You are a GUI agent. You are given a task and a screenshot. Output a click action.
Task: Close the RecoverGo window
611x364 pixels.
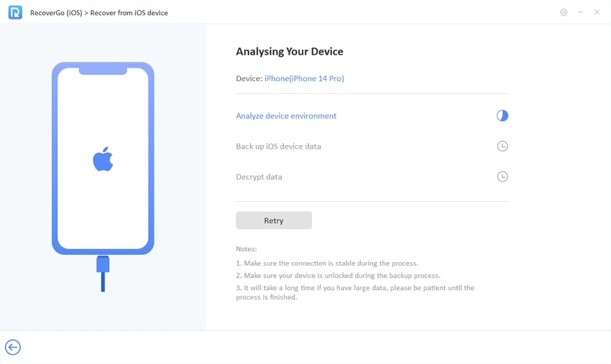[x=597, y=12]
